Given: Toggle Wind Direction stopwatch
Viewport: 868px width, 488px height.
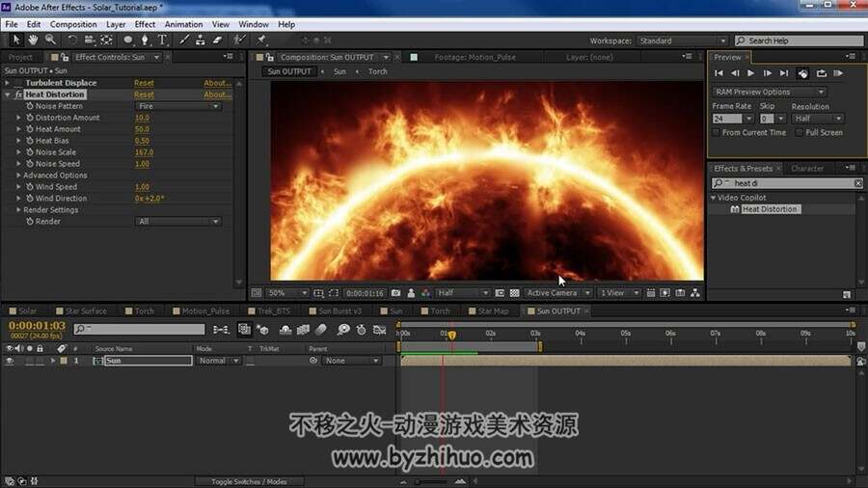Looking at the screenshot, I should tap(30, 198).
